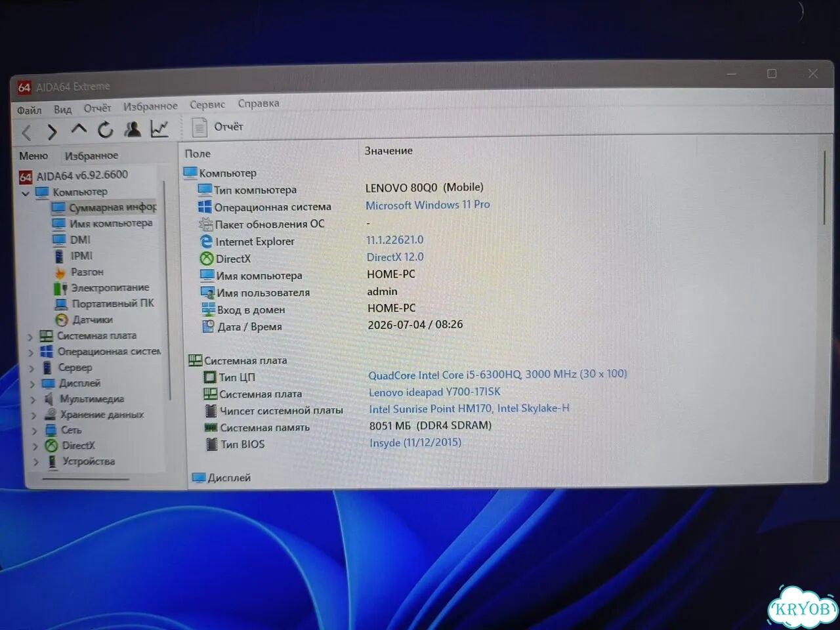
Task: Click the Тип ЦП processor icon
Action: 209,377
